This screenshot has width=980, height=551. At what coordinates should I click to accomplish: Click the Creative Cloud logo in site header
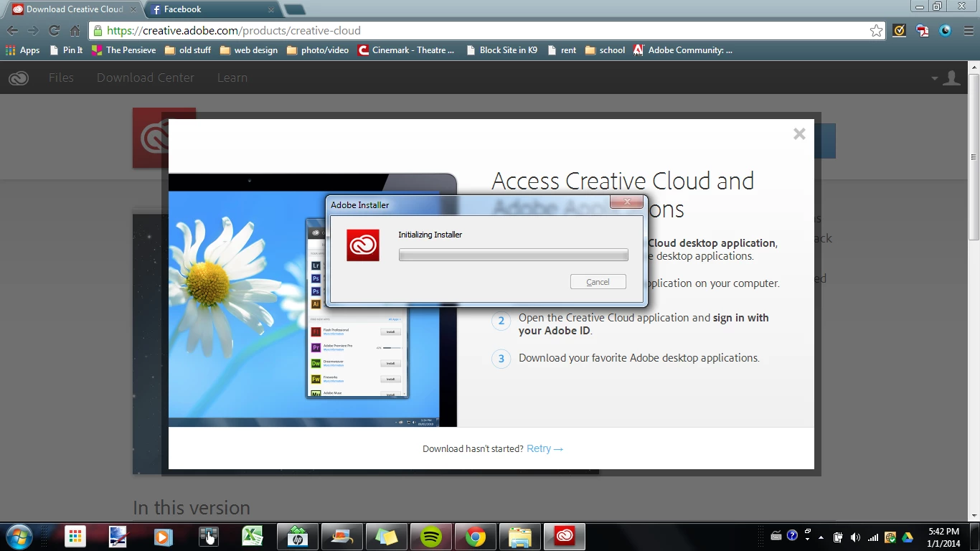click(19, 77)
